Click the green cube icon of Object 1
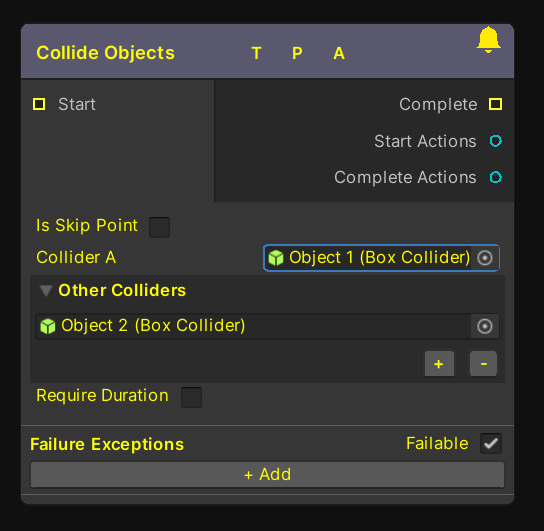The image size is (544, 531). pyautogui.click(x=276, y=258)
